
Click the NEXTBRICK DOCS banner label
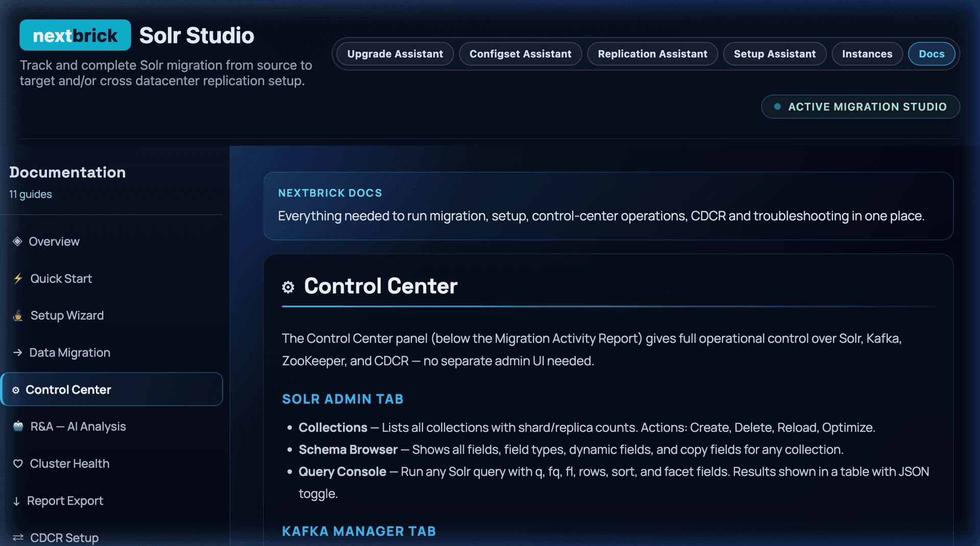[x=330, y=193]
